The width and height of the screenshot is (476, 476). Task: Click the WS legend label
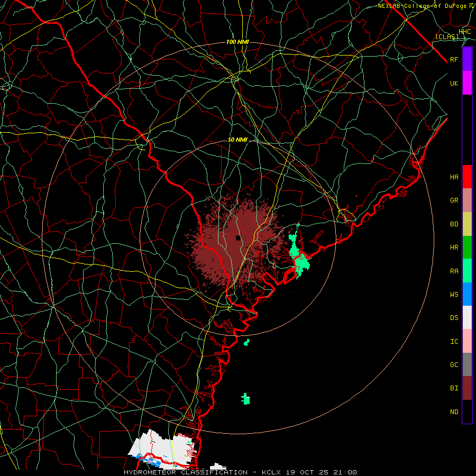tap(454, 295)
